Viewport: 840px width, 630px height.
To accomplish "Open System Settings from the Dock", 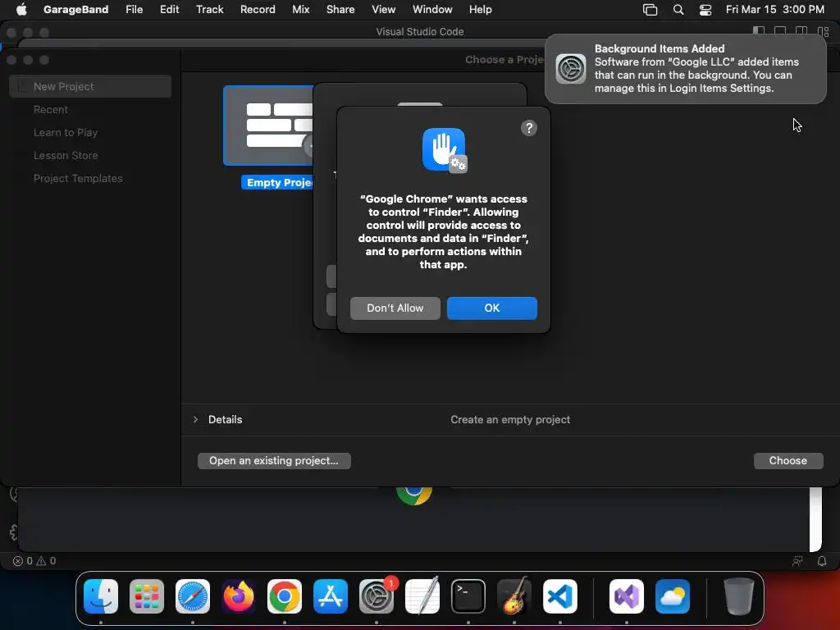I will click(376, 596).
